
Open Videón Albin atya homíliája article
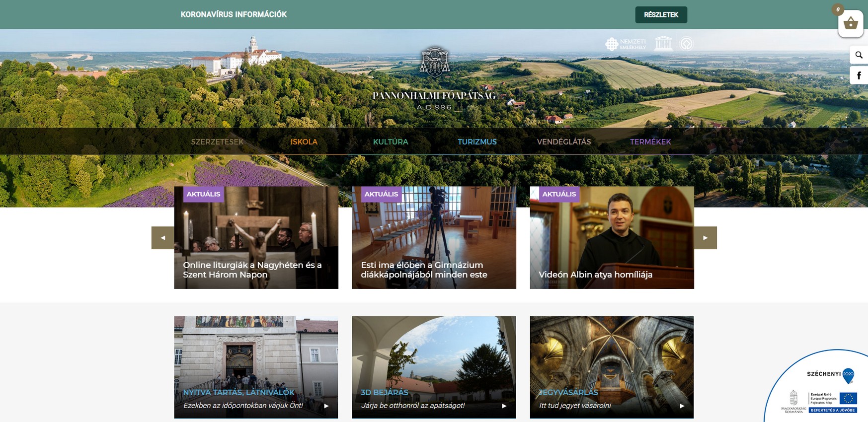(596, 275)
